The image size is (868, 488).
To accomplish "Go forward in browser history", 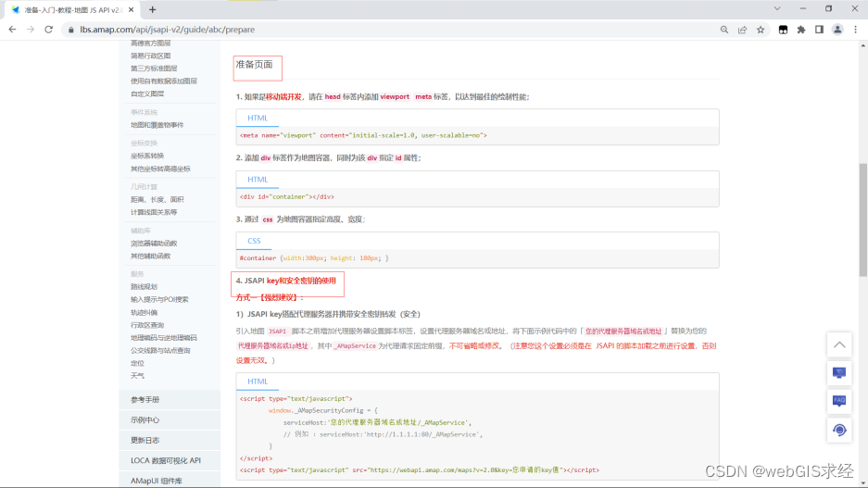I will tap(31, 30).
